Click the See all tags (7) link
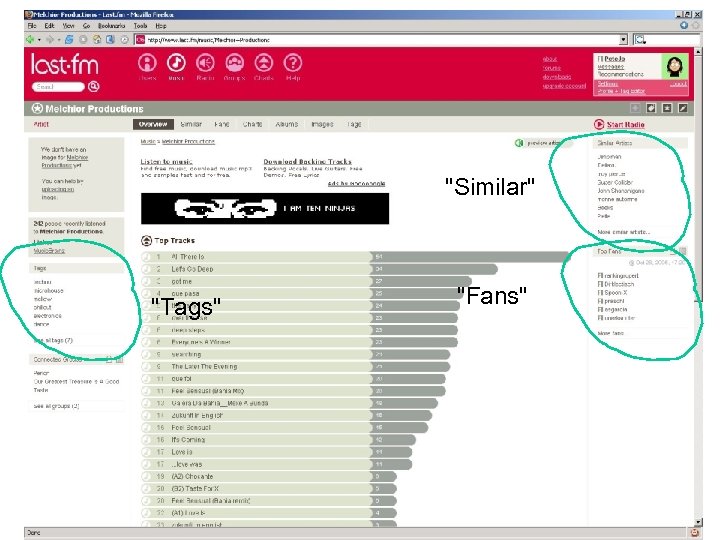Screen dimensions: 720x540 pos(53,340)
